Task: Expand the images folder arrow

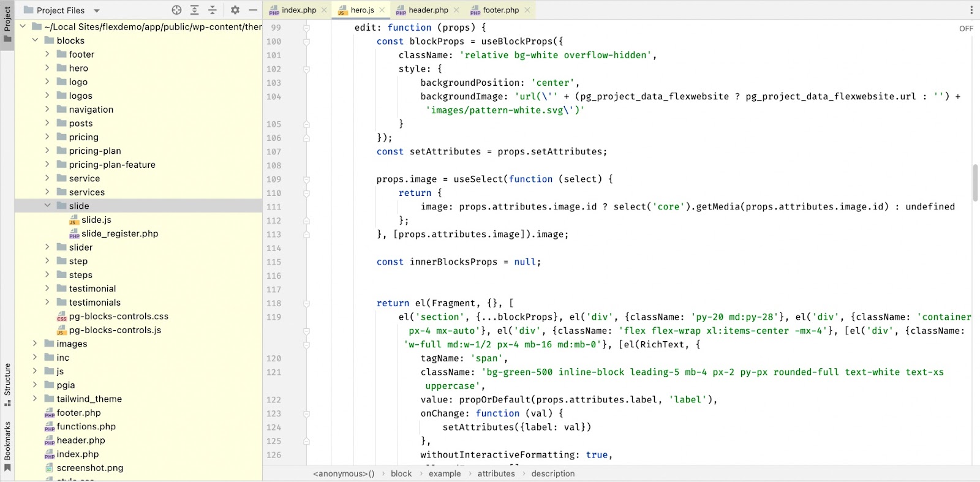Action: click(x=35, y=344)
